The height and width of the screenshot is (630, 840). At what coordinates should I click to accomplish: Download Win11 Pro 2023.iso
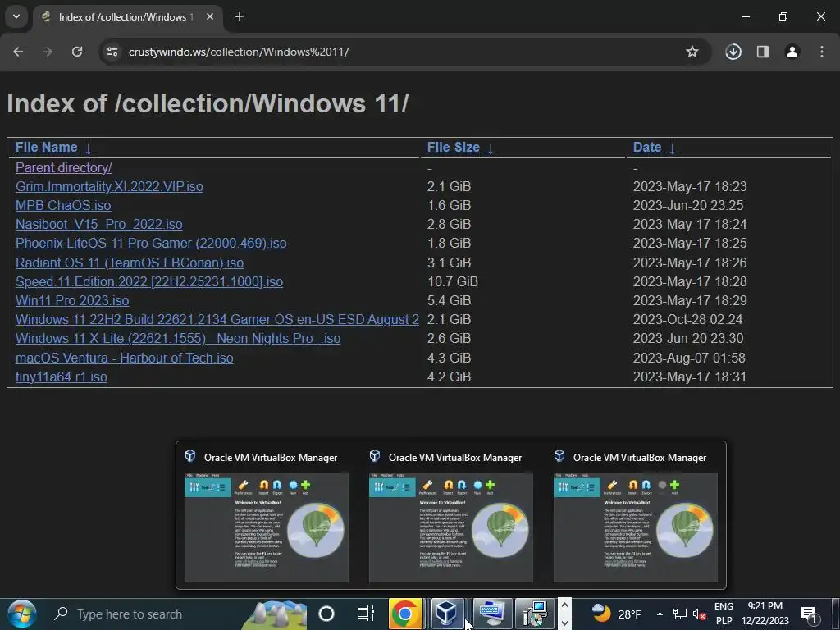72,300
